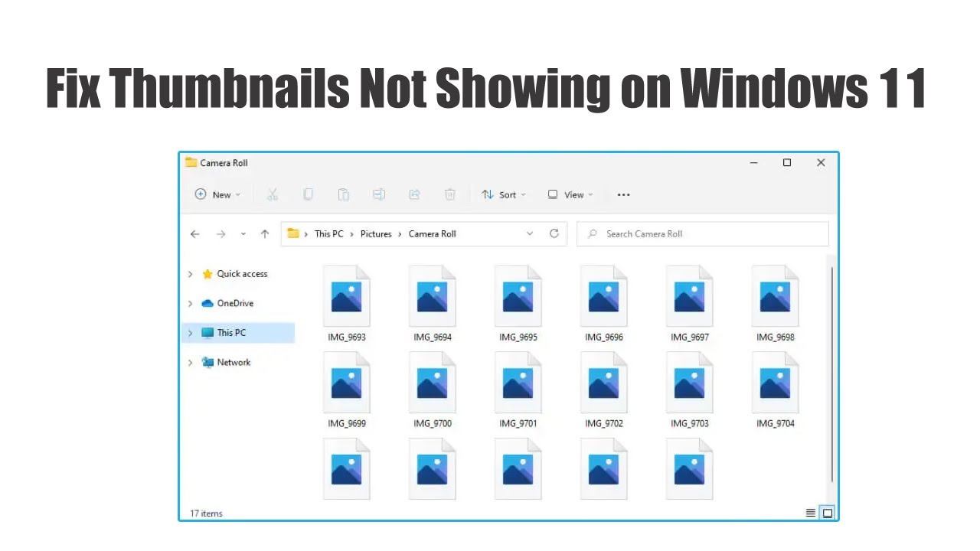Open the New dropdown menu
This screenshot has height=551, width=980.
pos(217,194)
